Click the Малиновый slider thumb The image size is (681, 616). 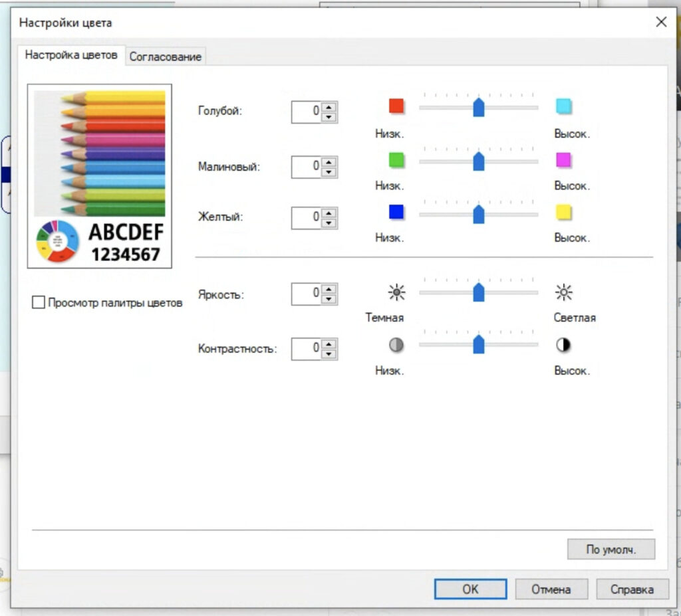(479, 161)
